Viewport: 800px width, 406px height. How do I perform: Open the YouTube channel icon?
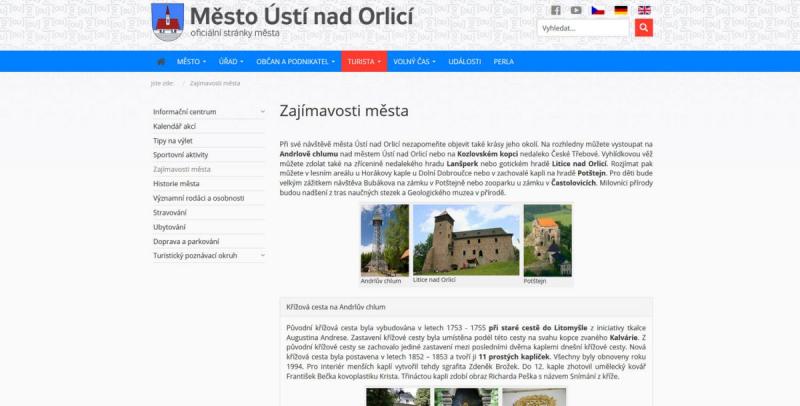pyautogui.click(x=576, y=10)
